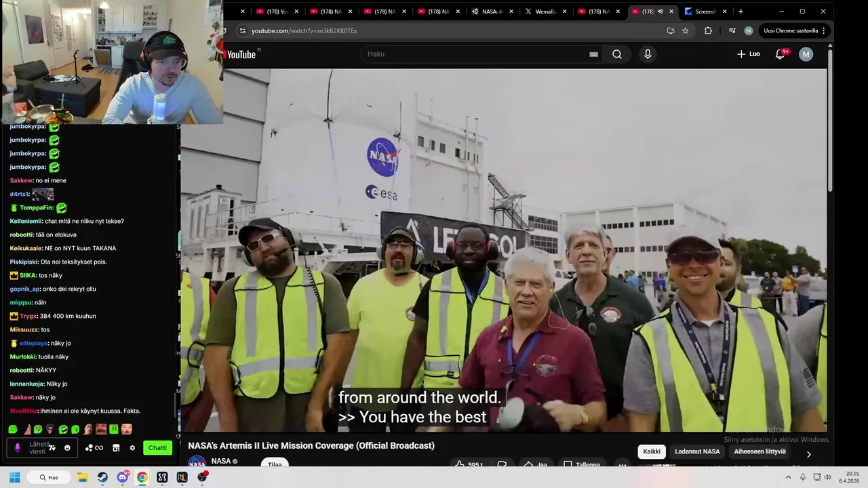The height and width of the screenshot is (488, 868).
Task: Switch to the WemaBa X tab
Action: pos(545,12)
